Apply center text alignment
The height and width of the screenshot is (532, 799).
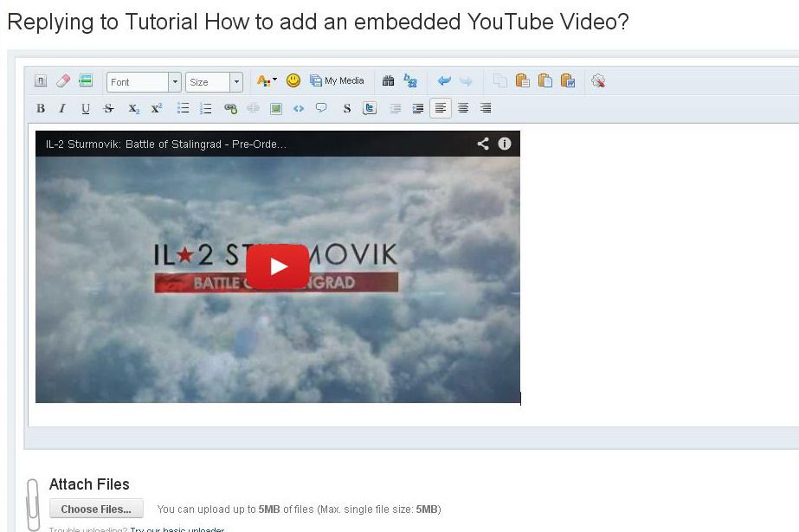[x=464, y=108]
